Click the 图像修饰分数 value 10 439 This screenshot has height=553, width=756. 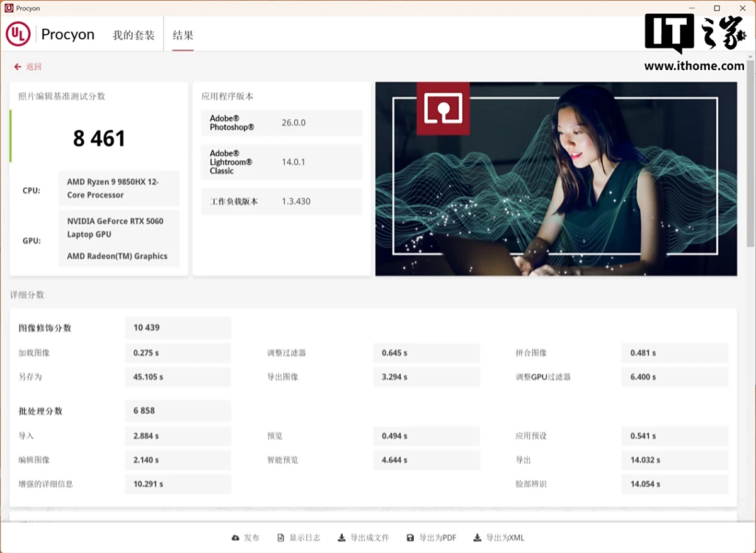coord(178,328)
